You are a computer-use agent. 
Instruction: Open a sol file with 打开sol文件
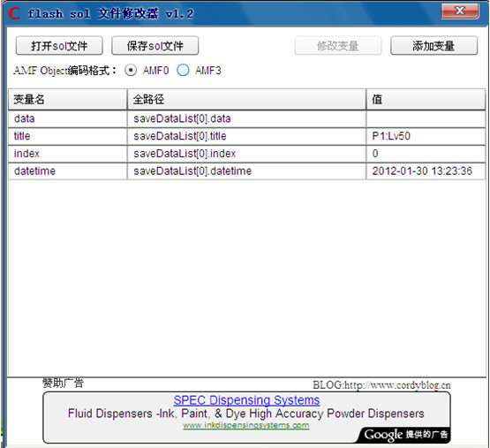point(59,46)
